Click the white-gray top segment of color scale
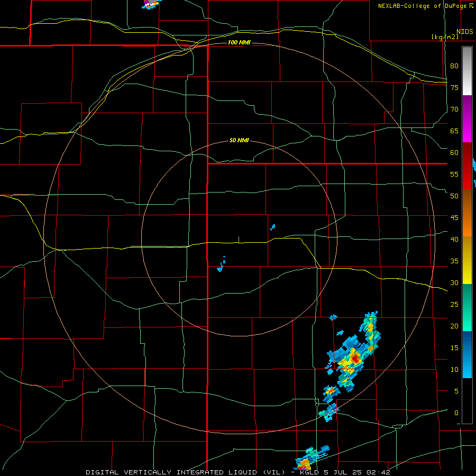This screenshot has width=476, height=476. [467, 71]
